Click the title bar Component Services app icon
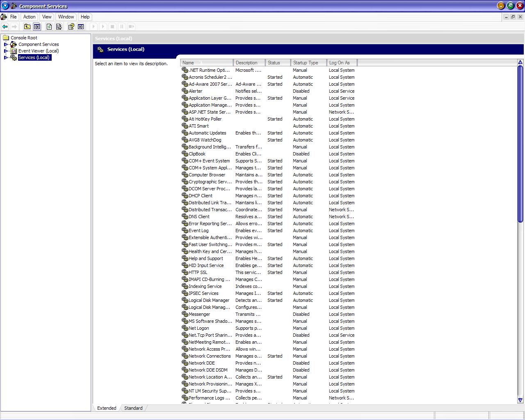Viewport: 525px width, 420px height. (14, 6)
